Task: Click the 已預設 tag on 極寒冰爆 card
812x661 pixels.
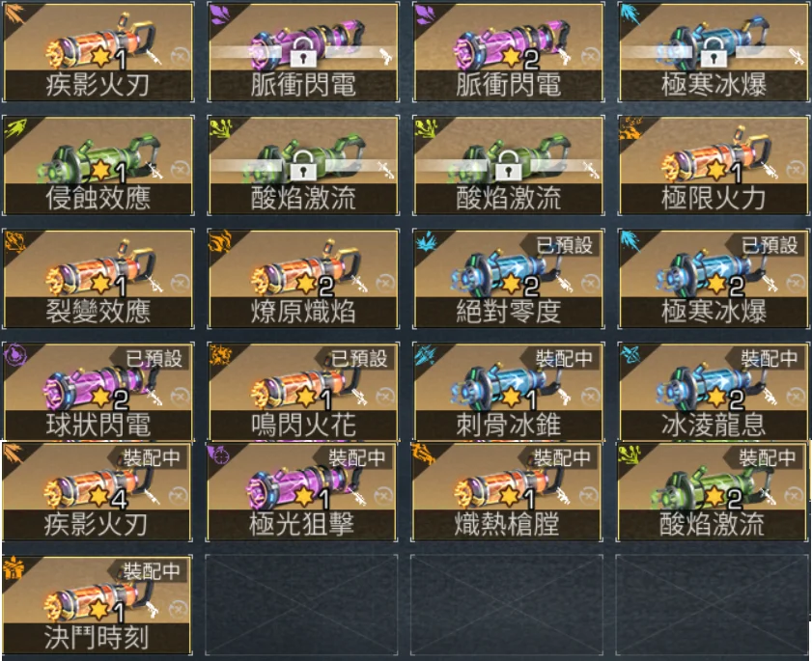Action: 769,245
